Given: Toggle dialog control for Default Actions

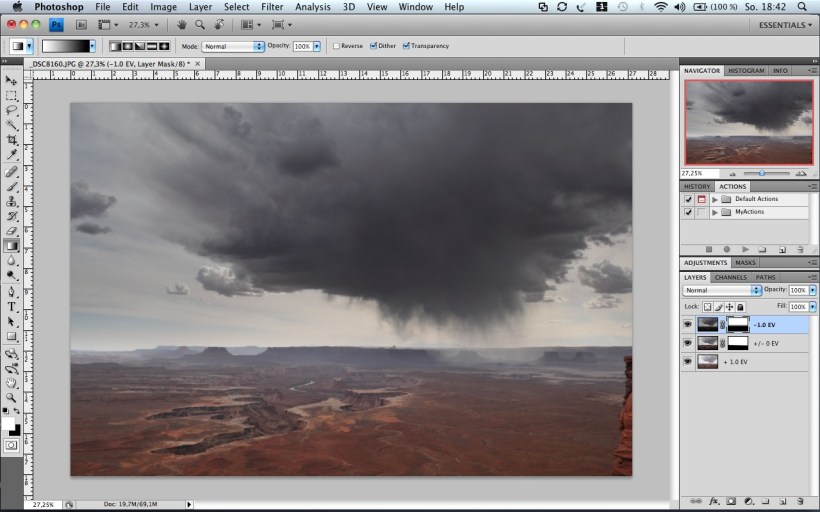Looking at the screenshot, I should point(702,199).
